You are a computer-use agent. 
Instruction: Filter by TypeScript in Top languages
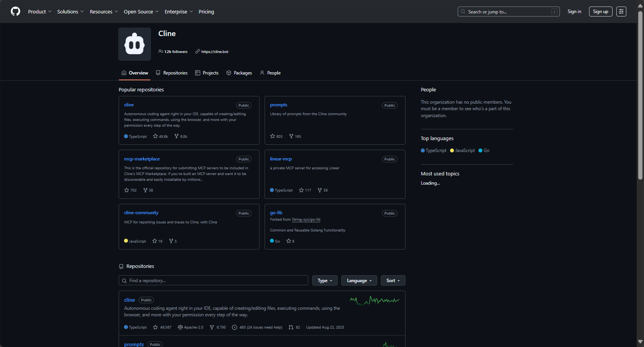pyautogui.click(x=434, y=150)
